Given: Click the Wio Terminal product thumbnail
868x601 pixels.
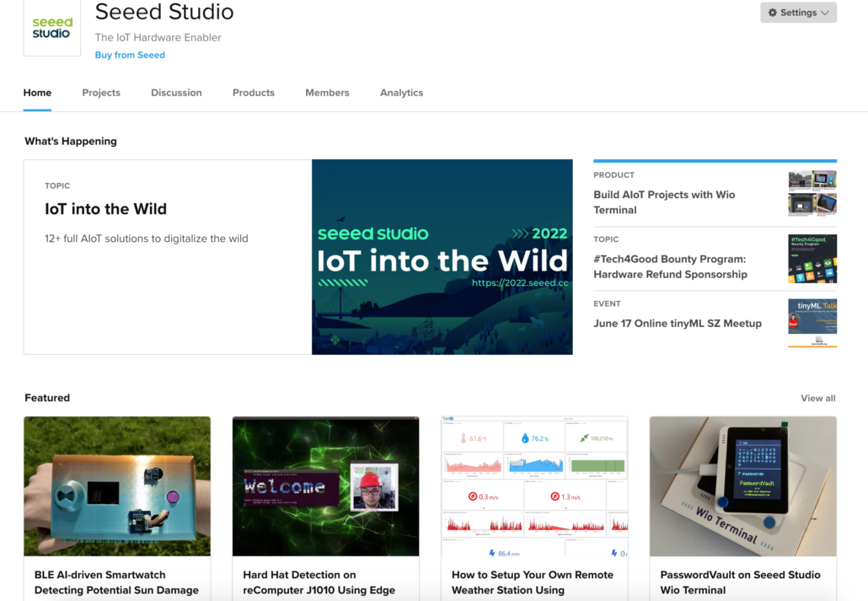Looking at the screenshot, I should 812,193.
